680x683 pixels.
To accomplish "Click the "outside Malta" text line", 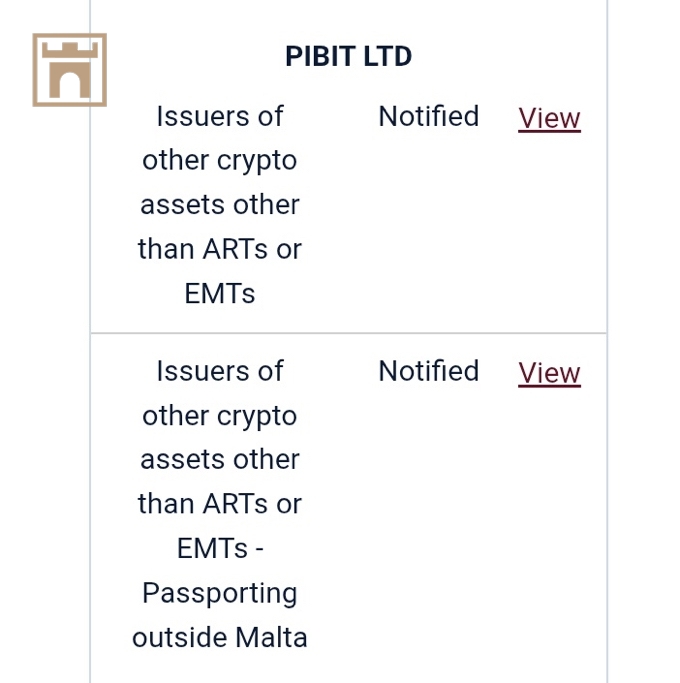I will pos(220,637).
